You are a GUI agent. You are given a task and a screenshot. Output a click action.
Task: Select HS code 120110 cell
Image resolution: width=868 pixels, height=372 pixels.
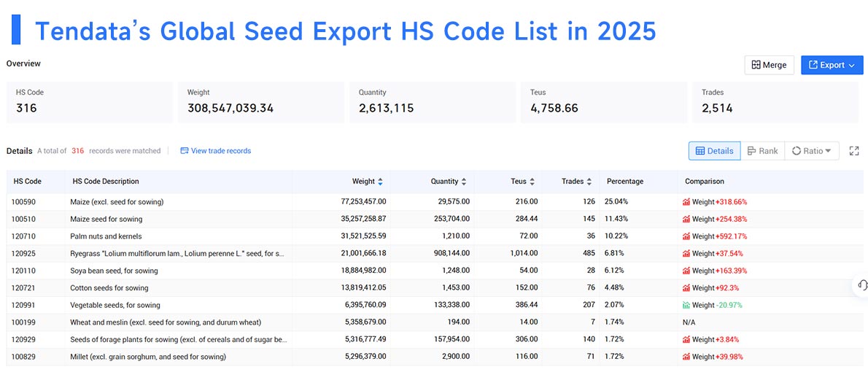tap(23, 271)
